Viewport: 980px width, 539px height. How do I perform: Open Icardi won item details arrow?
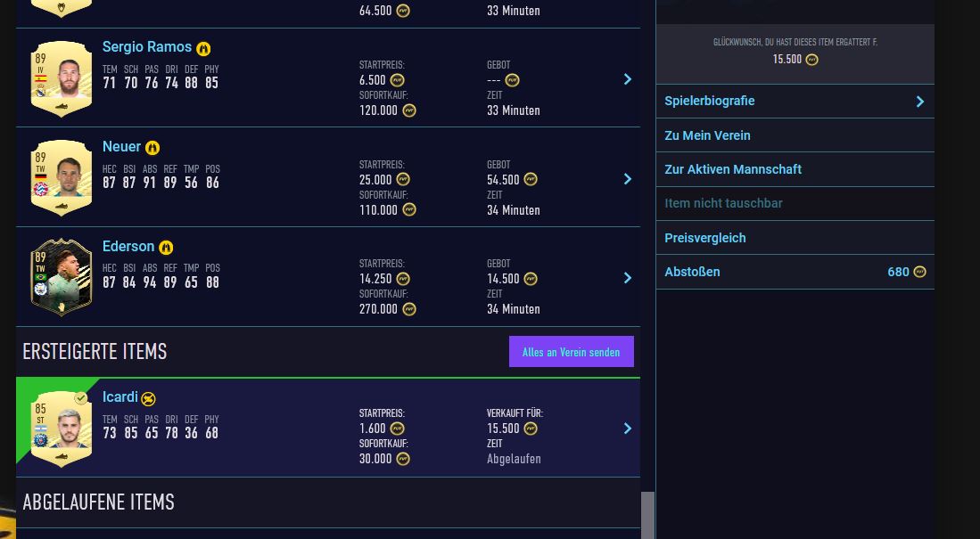coord(628,429)
